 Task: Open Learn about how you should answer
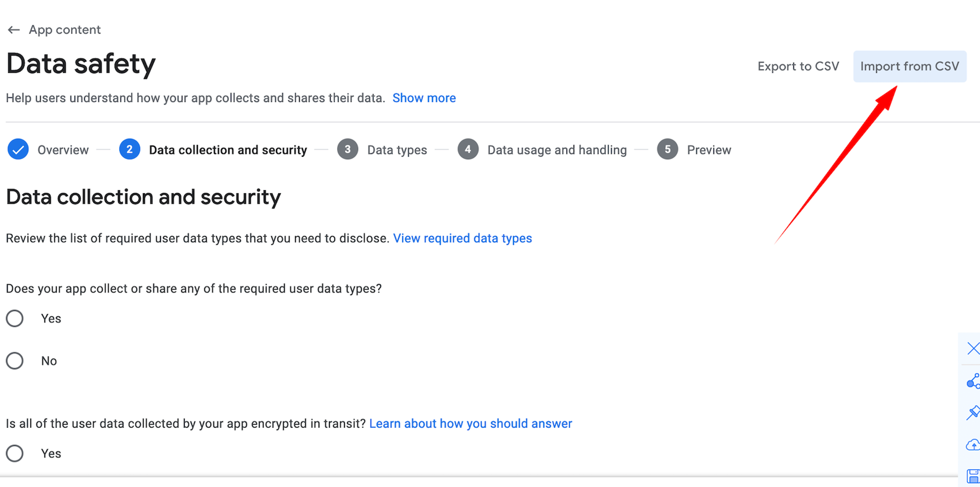470,424
